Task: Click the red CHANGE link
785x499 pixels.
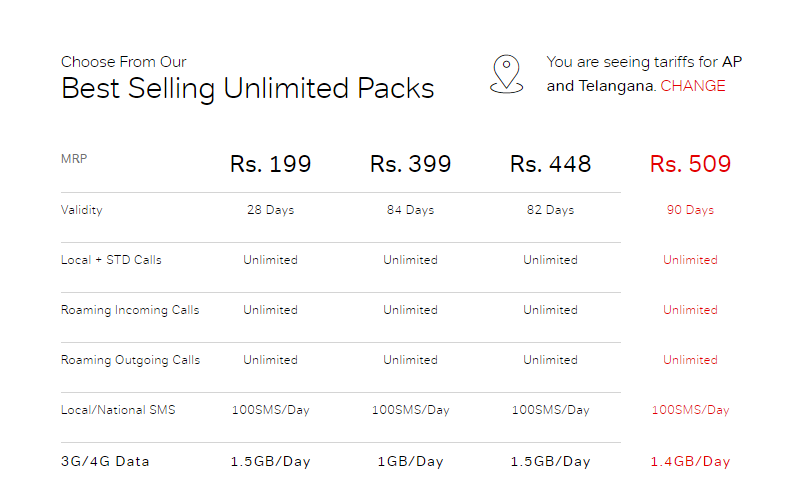Action: click(693, 86)
